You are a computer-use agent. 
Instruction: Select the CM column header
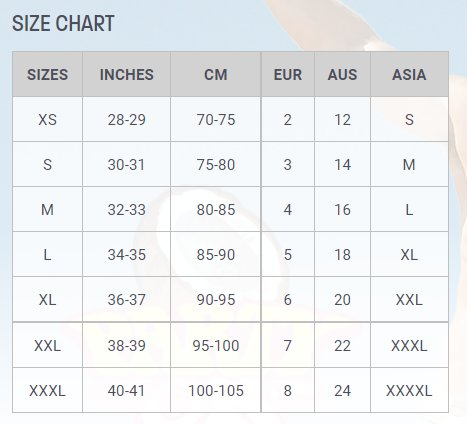pos(216,74)
